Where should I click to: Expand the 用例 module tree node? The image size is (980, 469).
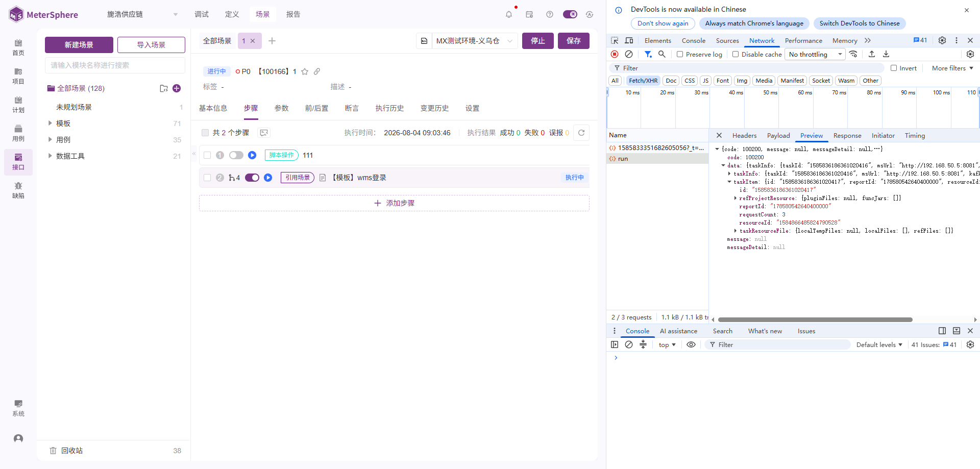coord(50,139)
